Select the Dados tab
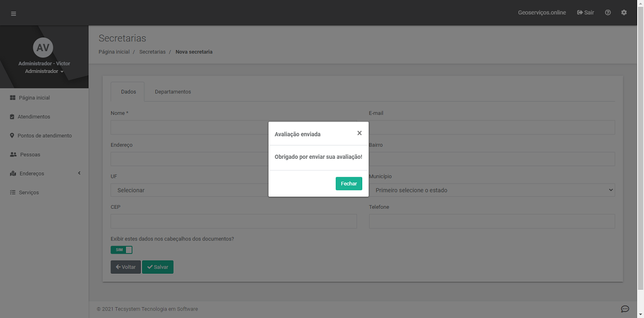This screenshot has height=318, width=644. pos(128,92)
